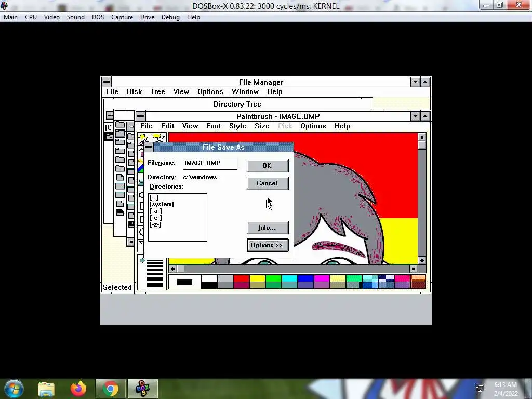Select the Scissors free-form cutout tool
532x399 pixels.
click(x=144, y=138)
